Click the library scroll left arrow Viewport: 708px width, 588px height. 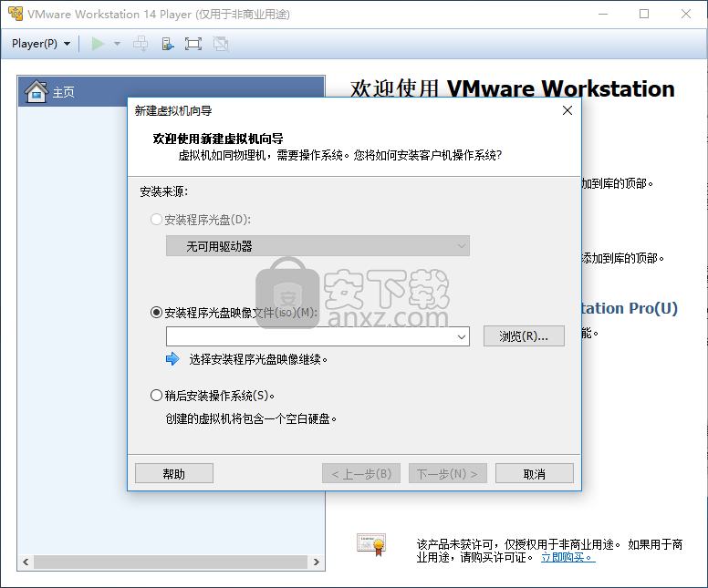pyautogui.click(x=26, y=562)
